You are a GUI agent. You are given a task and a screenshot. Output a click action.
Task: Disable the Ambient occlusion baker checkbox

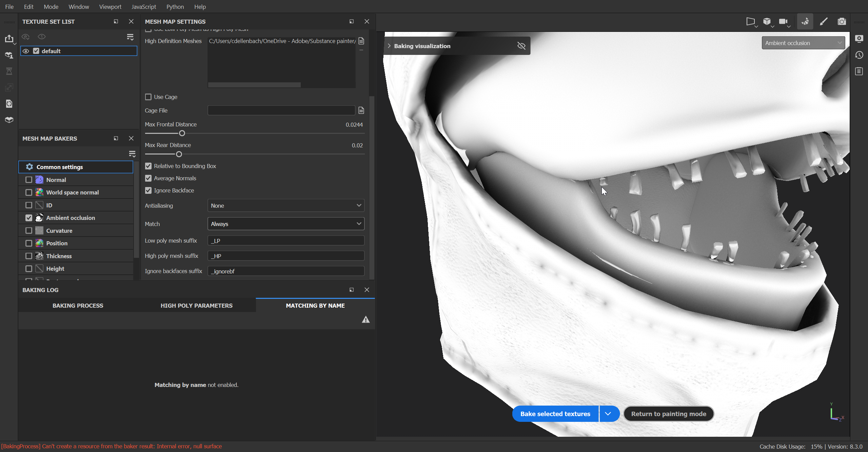point(29,218)
